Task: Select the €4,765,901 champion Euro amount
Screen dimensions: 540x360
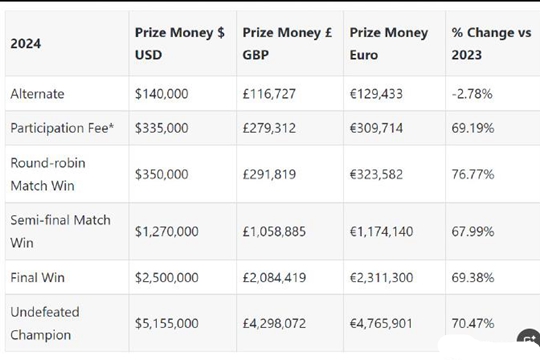Action: pyautogui.click(x=381, y=323)
